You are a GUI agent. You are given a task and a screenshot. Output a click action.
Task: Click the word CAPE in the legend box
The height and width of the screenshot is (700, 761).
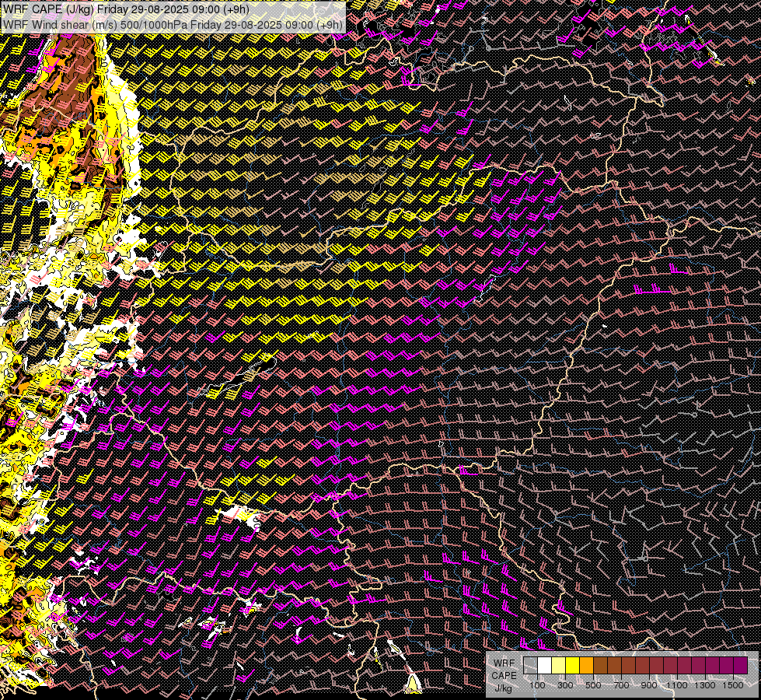504,675
